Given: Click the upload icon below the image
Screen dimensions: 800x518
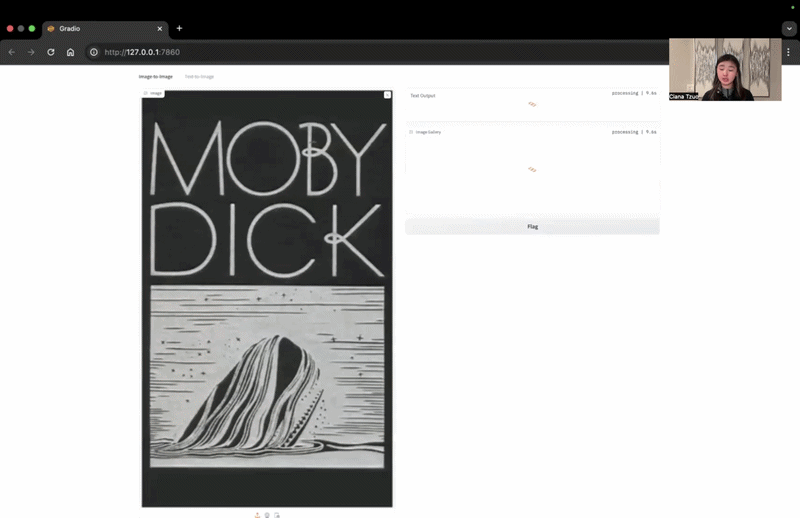Looking at the screenshot, I should [x=257, y=515].
